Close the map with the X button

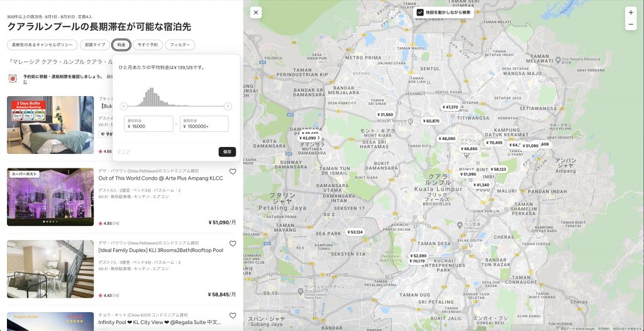pyautogui.click(x=256, y=13)
